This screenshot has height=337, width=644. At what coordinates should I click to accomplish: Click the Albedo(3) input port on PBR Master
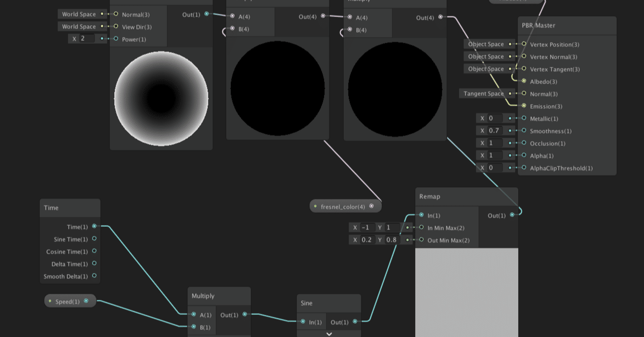(x=524, y=81)
